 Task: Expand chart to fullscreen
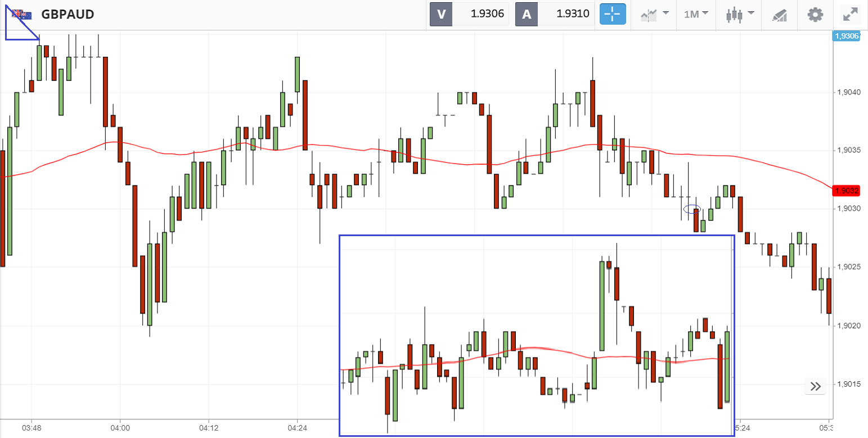pos(850,14)
